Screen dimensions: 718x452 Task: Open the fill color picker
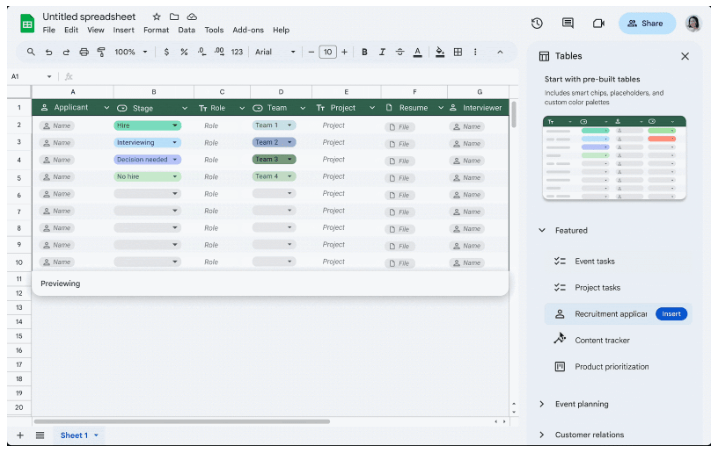440,52
